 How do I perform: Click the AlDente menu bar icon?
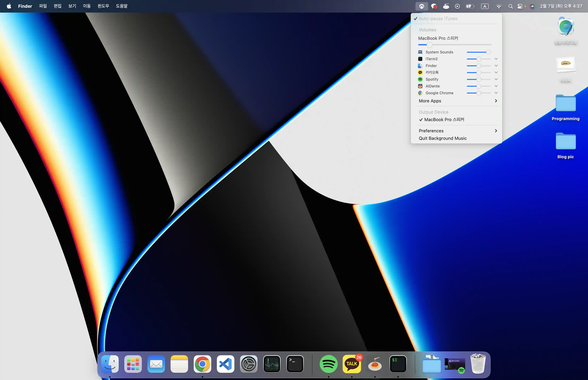pos(446,6)
